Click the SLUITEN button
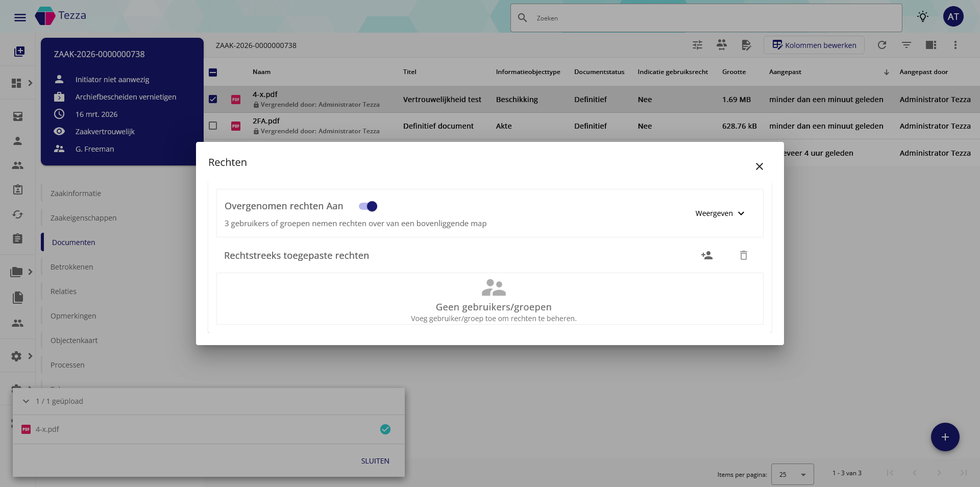This screenshot has width=980, height=487. point(375,461)
